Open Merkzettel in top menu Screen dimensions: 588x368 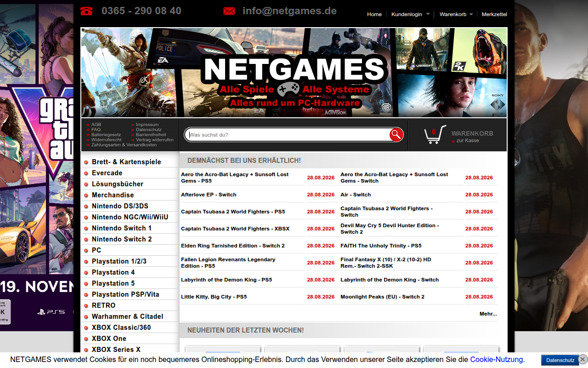click(494, 14)
